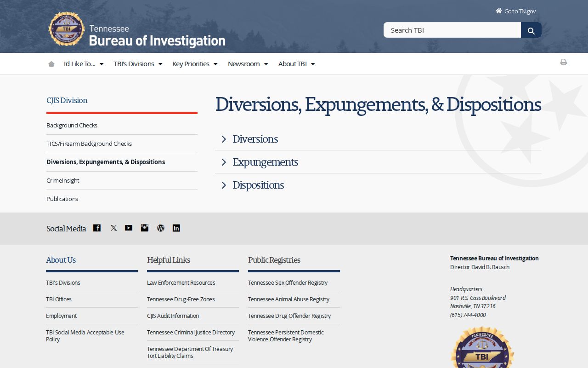Screen dimensions: 588x368
Task: Open TBI's Instagram icon
Action: 145,228
